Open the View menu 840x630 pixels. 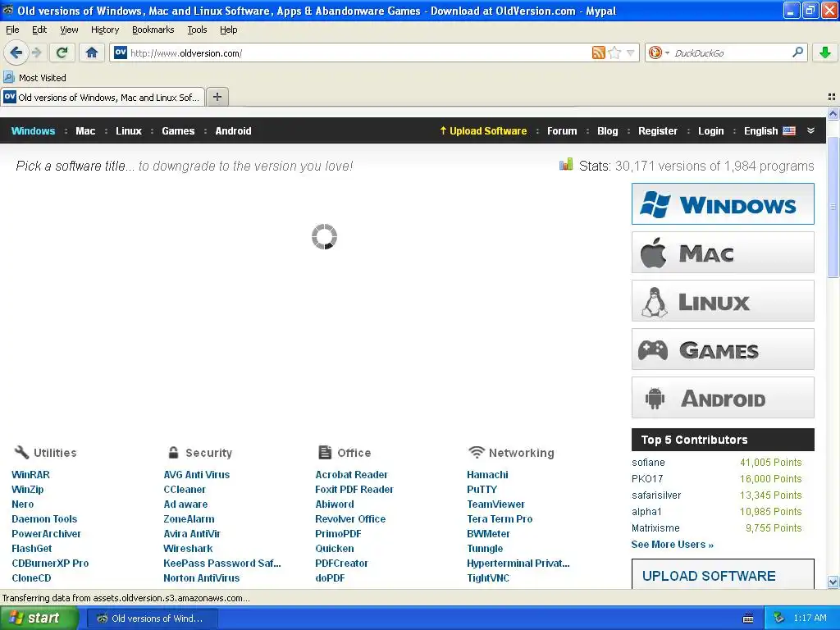[x=69, y=30]
